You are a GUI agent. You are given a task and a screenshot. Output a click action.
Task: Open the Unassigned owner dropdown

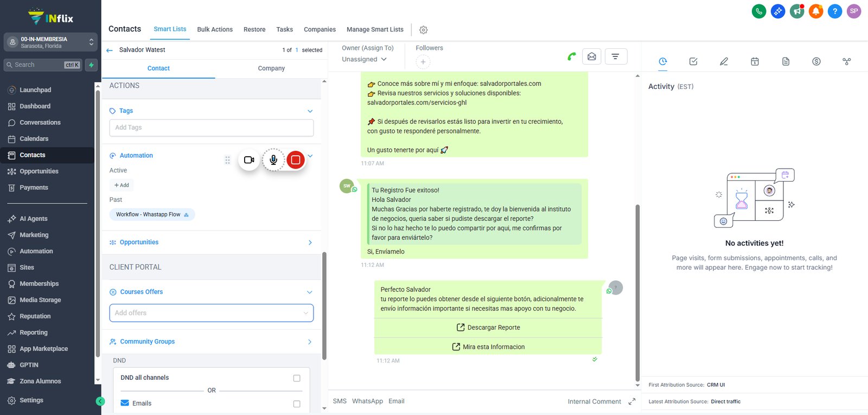coord(364,59)
